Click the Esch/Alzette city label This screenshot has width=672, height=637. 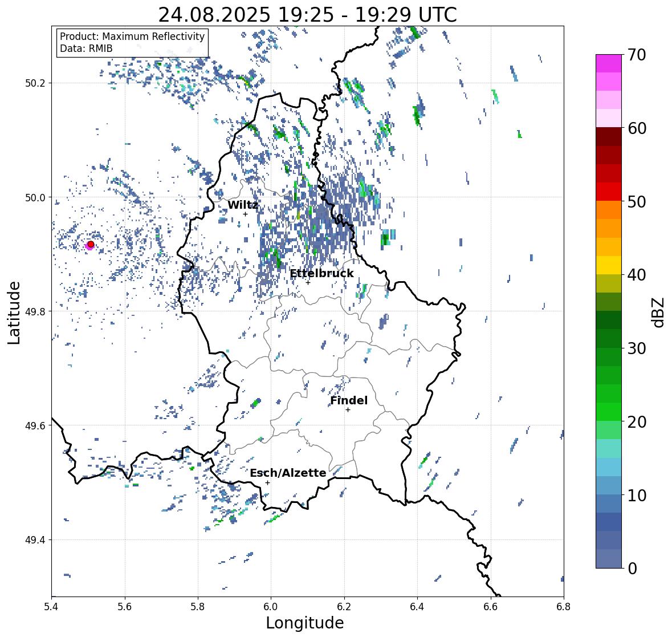(288, 473)
